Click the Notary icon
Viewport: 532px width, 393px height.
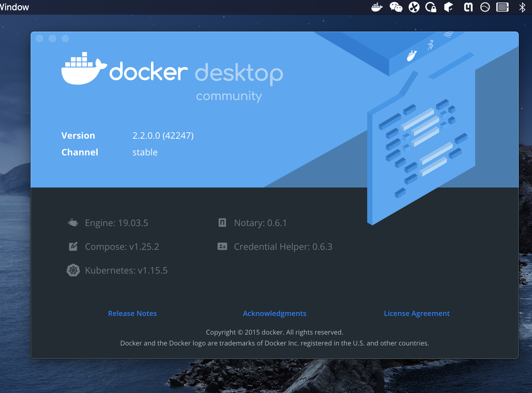tap(222, 223)
